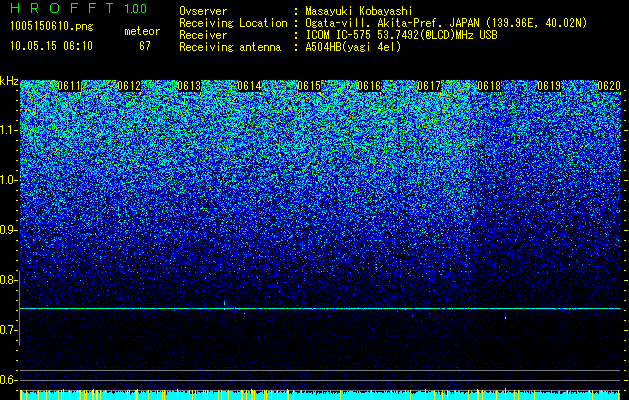Click the Receiver field label
This screenshot has width=629, height=400.
(x=203, y=35)
